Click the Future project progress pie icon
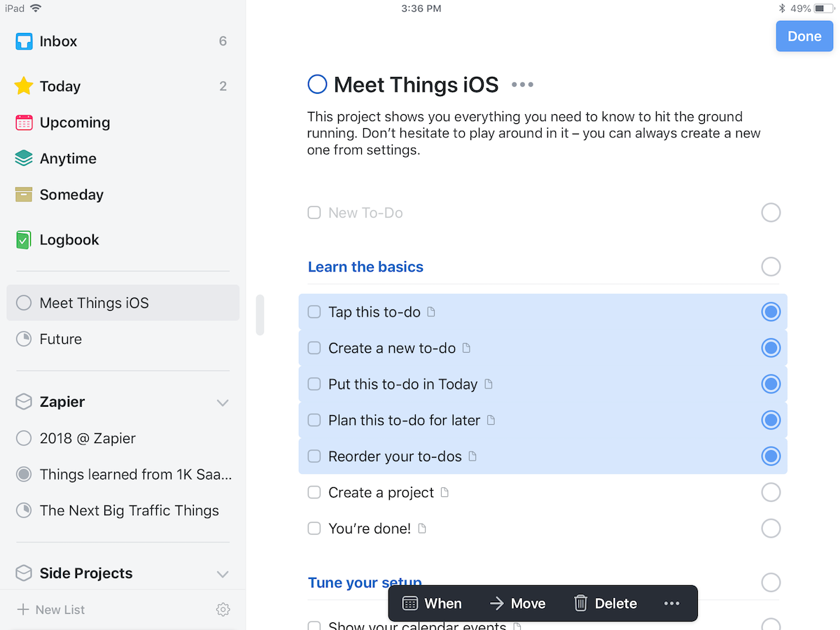The width and height of the screenshot is (840, 630). (x=24, y=339)
